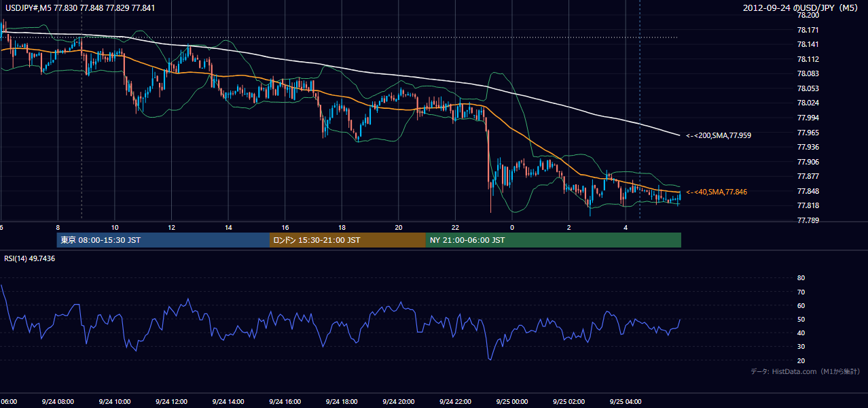868x408 pixels.
Task: Click the 9/24 10:00 time axis label
Action: [114, 402]
